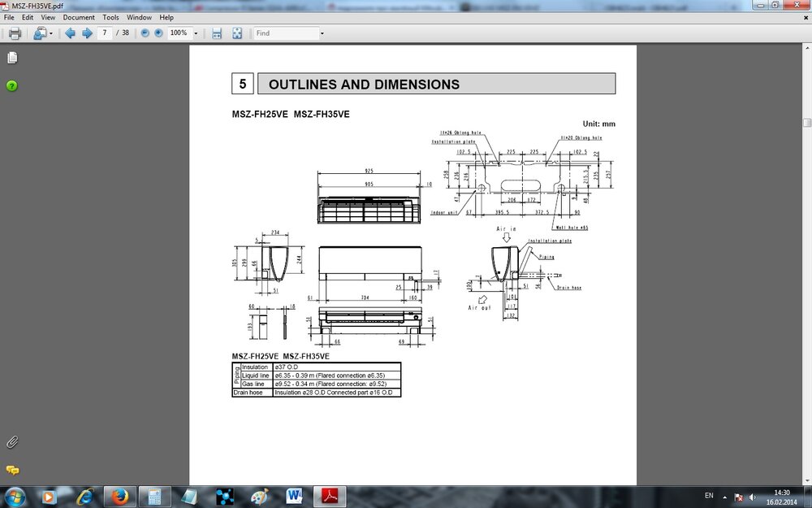Open the Edit menu
The image size is (812, 508).
[x=28, y=17]
